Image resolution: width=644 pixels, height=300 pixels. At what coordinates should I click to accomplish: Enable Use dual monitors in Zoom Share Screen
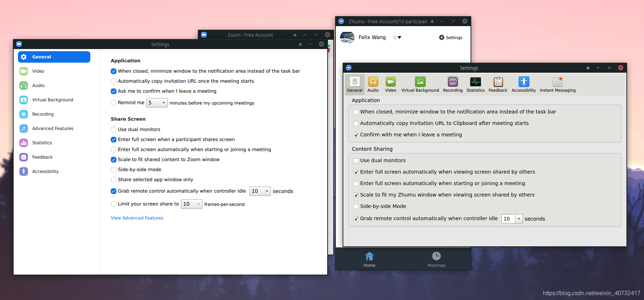click(114, 130)
